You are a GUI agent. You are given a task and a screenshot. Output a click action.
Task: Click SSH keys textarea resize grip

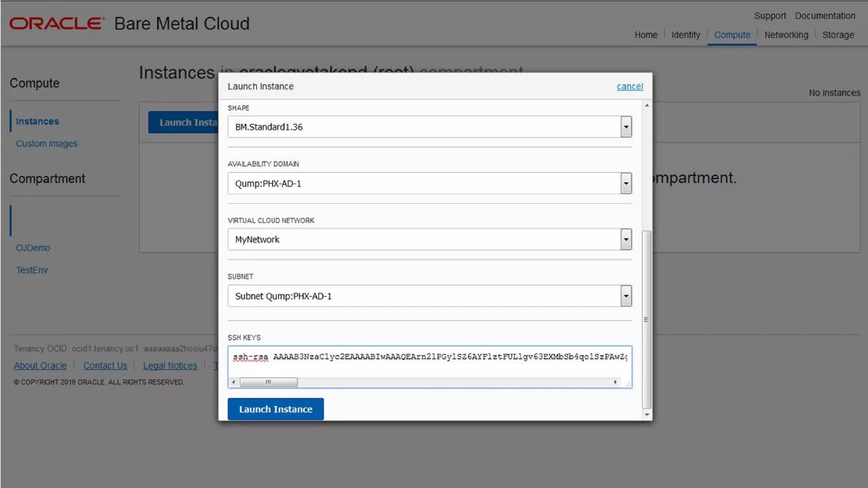tap(628, 384)
